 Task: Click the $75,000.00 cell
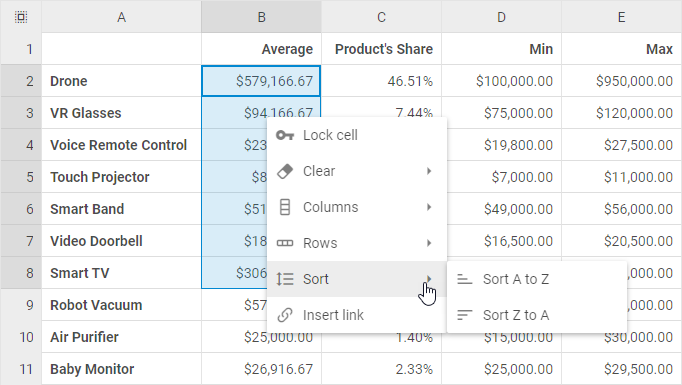tap(501, 113)
